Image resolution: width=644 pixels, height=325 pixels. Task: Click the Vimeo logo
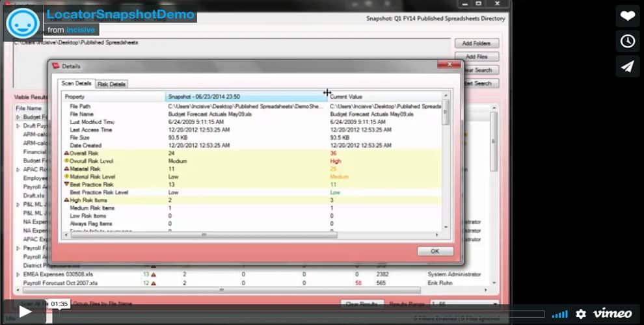point(612,313)
